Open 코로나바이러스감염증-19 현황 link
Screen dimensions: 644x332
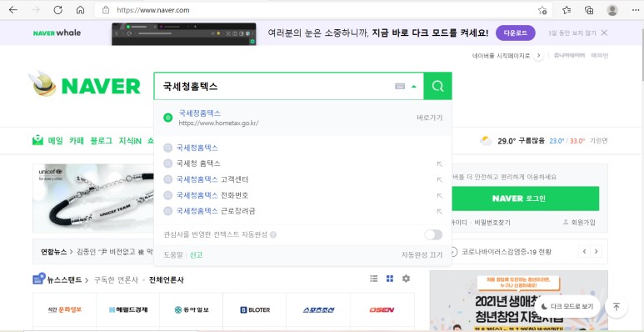506,252
